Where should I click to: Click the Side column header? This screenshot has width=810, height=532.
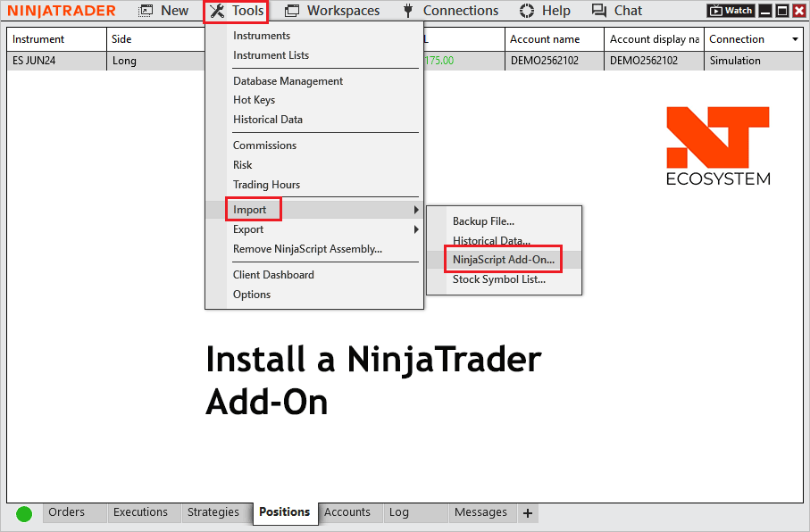tap(156, 39)
